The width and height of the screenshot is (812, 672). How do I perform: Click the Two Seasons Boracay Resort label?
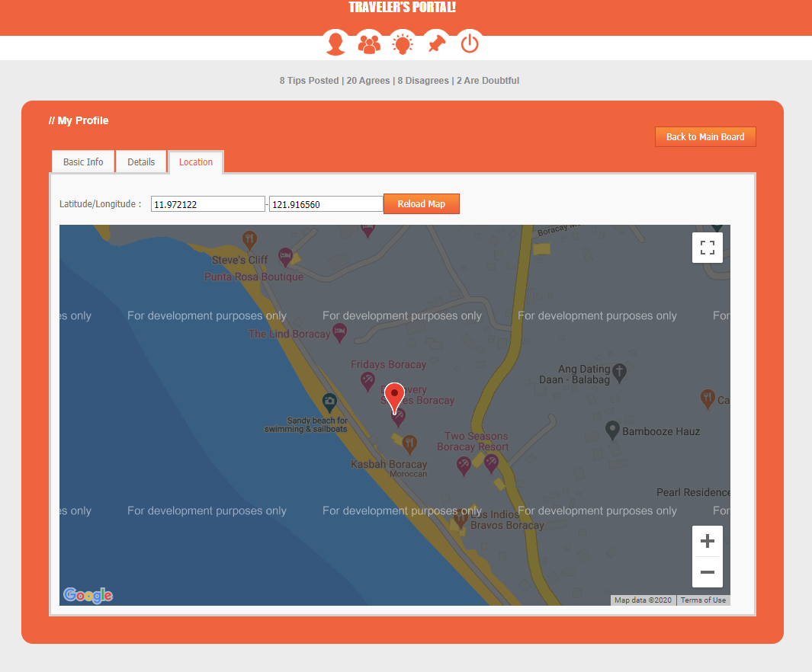pos(473,441)
